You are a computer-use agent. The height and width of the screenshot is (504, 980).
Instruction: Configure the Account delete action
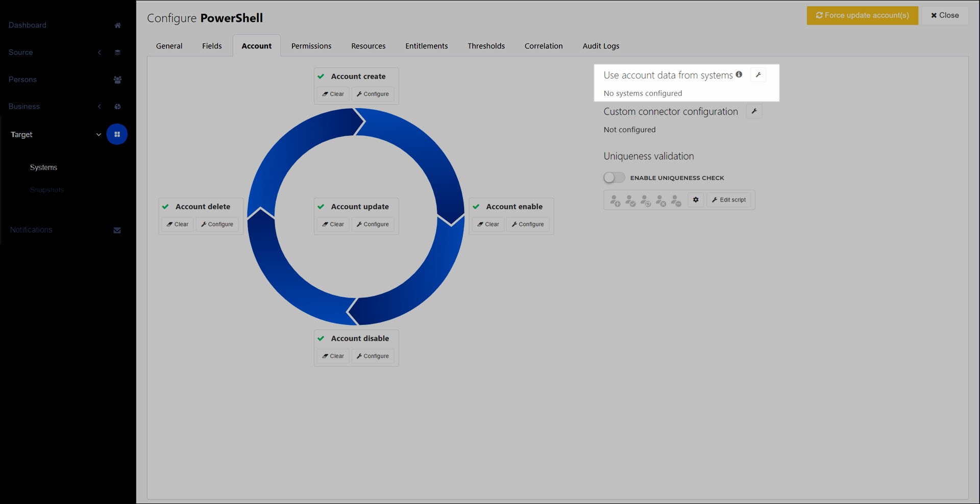(x=217, y=224)
